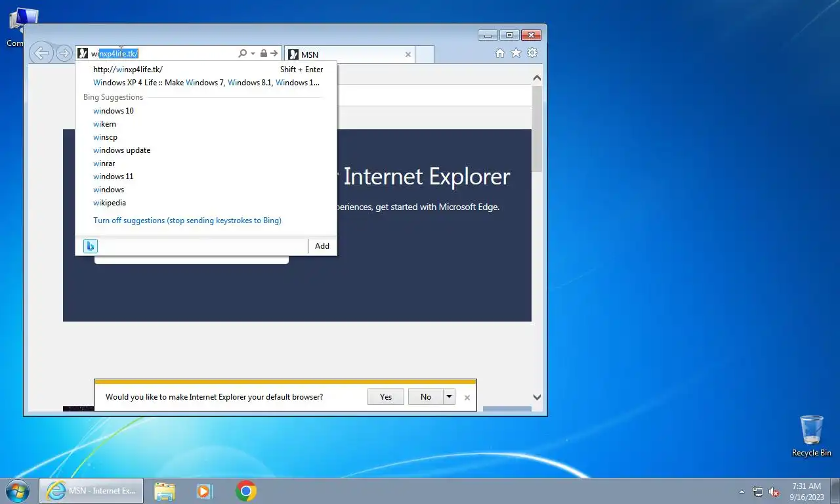Screen dimensions: 840x504
Task: Select http://winxp4life.tk/ suggestion
Action: coord(206,70)
